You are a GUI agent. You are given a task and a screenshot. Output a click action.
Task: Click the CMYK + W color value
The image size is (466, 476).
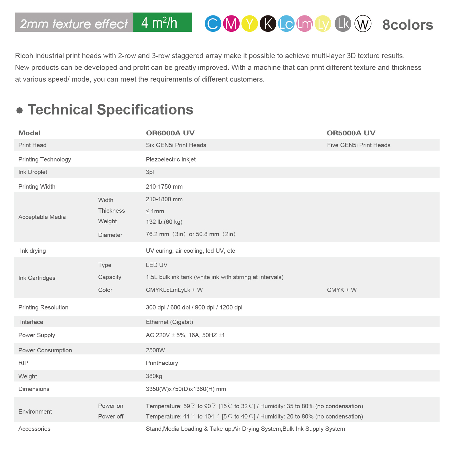342,290
